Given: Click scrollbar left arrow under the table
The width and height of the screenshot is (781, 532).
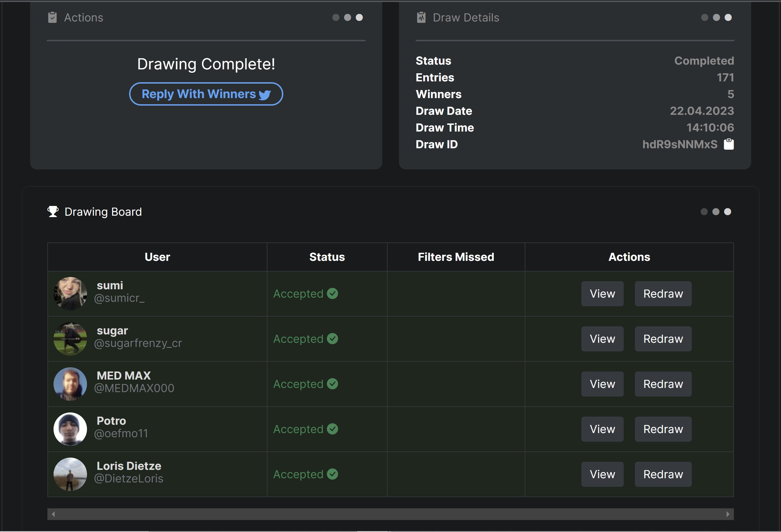Looking at the screenshot, I should [53, 514].
